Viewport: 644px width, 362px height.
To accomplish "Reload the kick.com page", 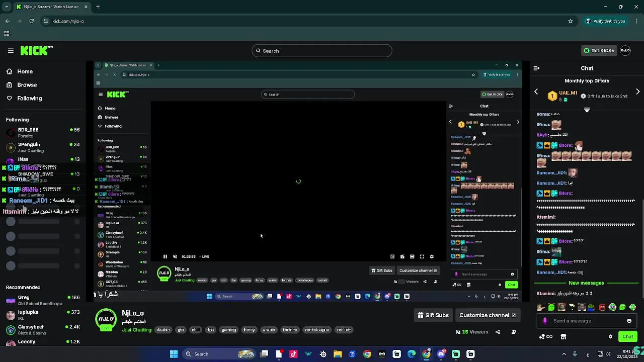I will [31, 21].
